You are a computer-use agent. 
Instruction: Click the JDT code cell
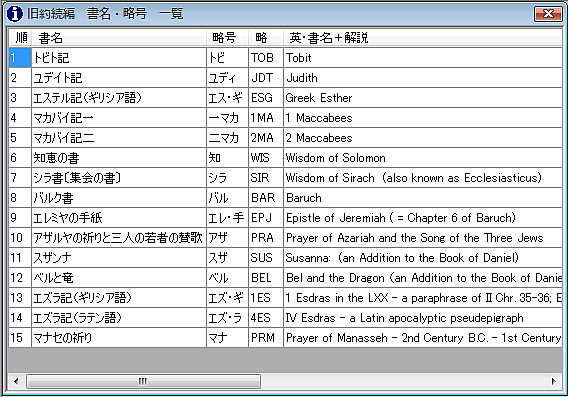click(266, 78)
